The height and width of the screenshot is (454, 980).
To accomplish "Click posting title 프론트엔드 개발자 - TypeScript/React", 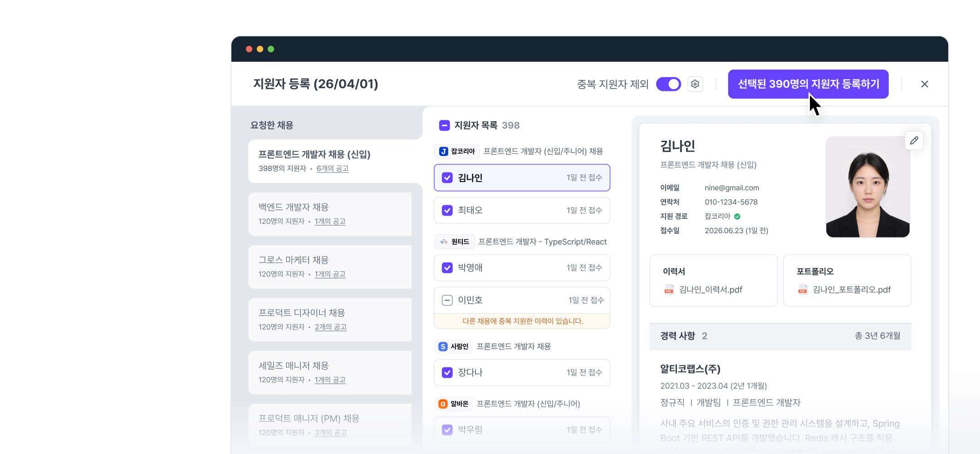I will 543,242.
